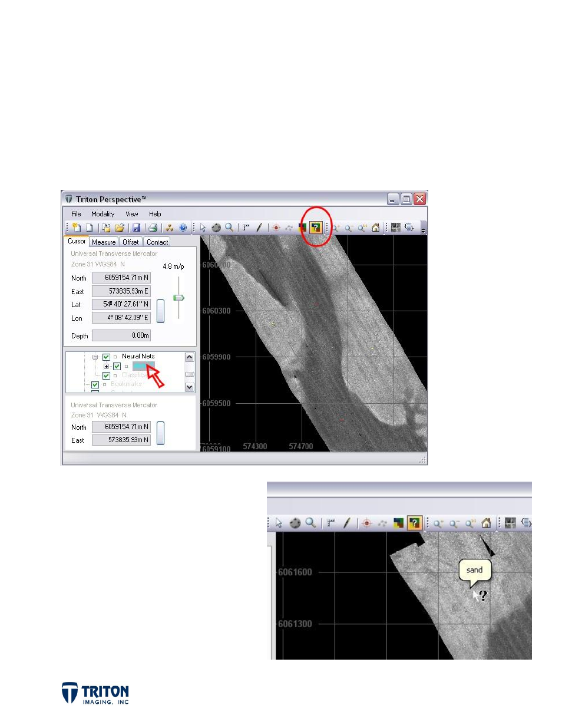Select the pan tool in the sand-tooltip window
Screen dimensions: 562x728
(295, 523)
